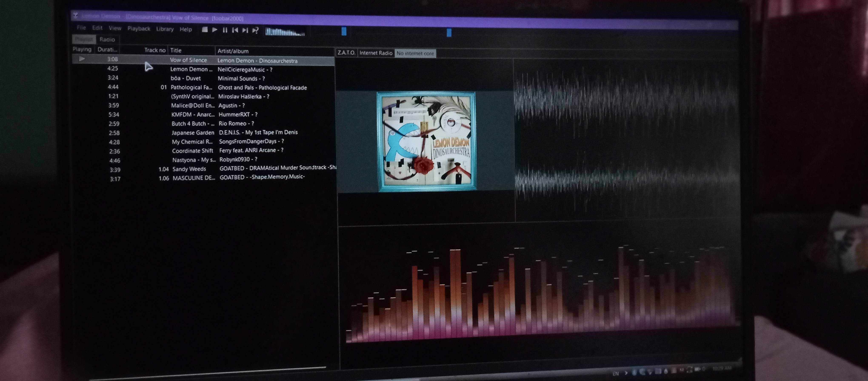Click the 'Ferry feat. ANRI Arcane - ?' cell

pos(251,150)
